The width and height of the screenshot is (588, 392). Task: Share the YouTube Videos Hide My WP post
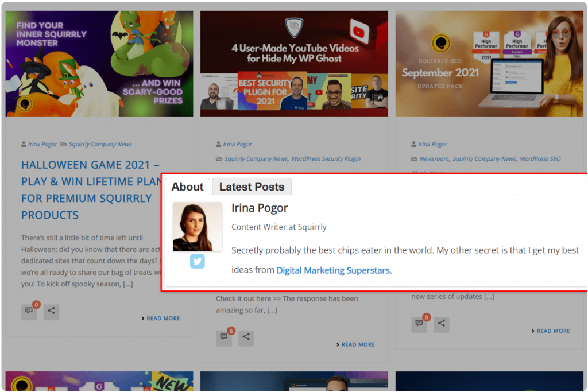point(246,337)
